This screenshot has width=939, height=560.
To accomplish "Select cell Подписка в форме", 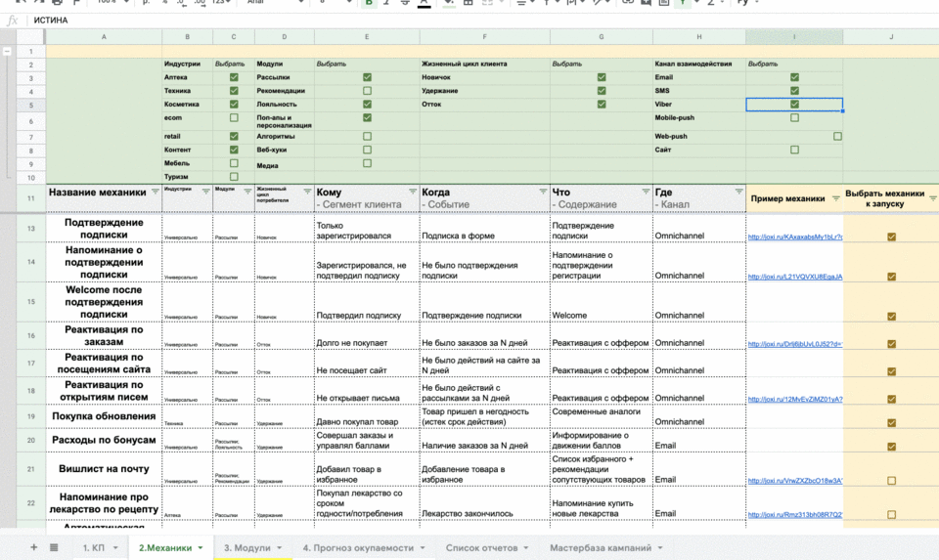I will [x=484, y=229].
